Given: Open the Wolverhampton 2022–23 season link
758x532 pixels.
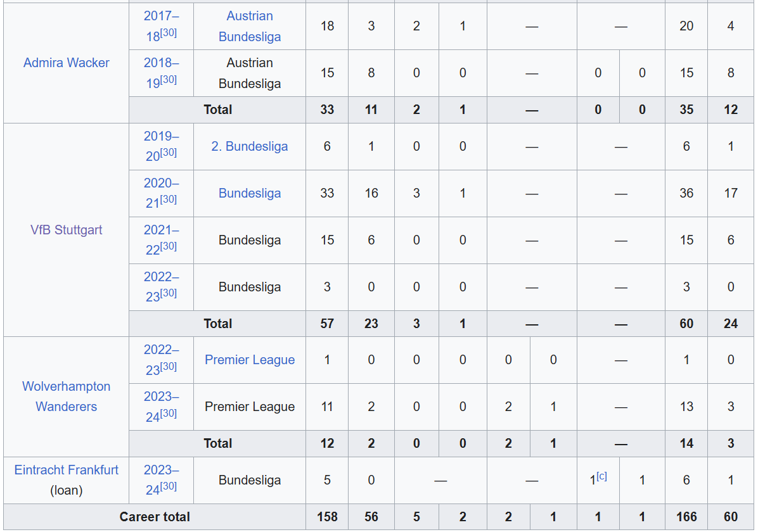Looking at the screenshot, I should coord(162,360).
